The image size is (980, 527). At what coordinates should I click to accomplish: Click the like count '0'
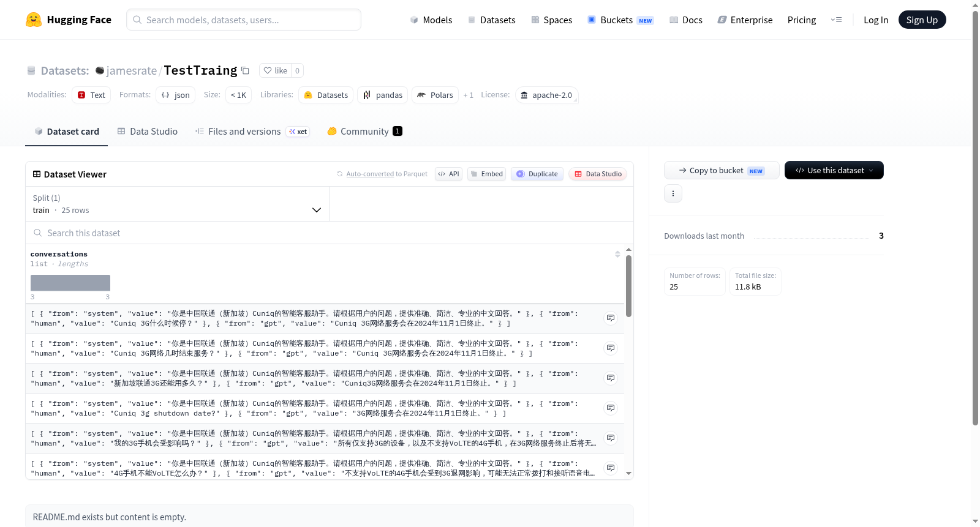coord(297,70)
